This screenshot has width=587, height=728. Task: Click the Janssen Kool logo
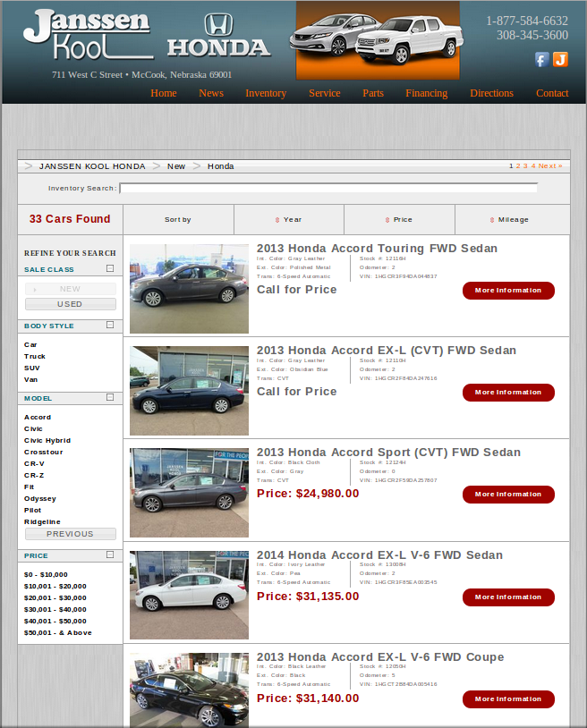(87, 36)
